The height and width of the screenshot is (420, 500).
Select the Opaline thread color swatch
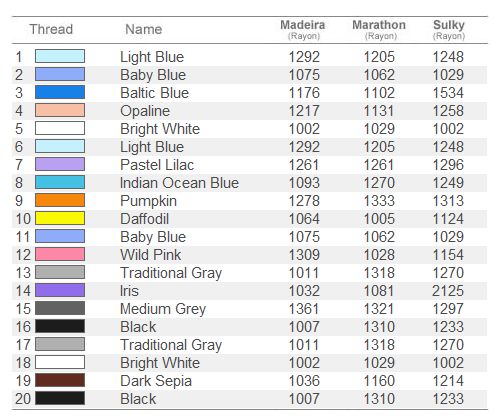(x=60, y=110)
